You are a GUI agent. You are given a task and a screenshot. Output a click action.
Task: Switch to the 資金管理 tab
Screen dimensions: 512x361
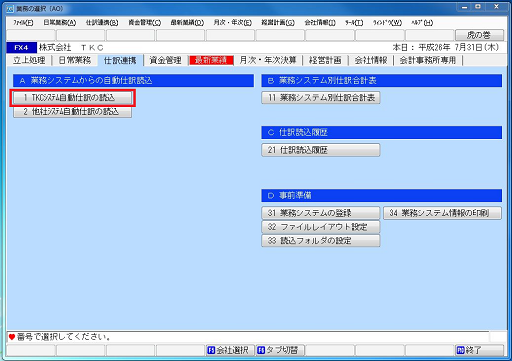point(165,60)
